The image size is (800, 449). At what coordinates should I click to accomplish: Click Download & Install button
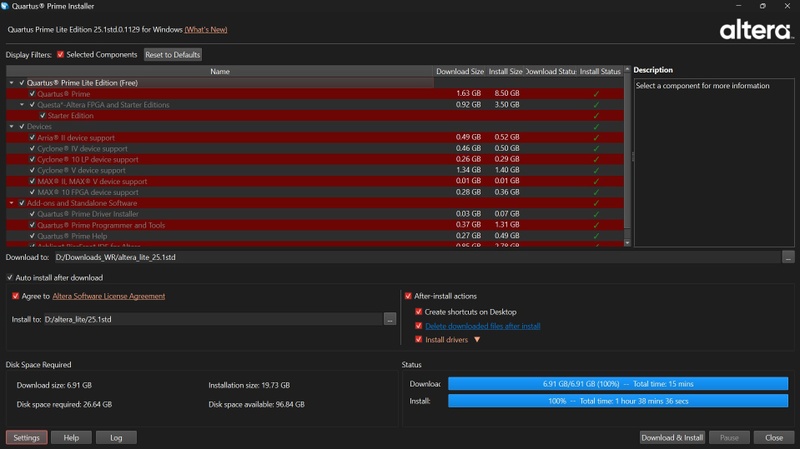click(672, 437)
